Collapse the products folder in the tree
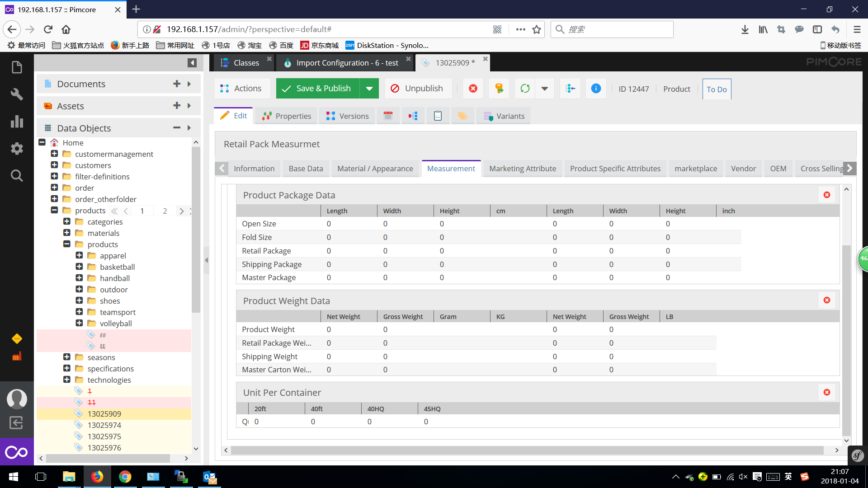This screenshot has height=488, width=868. [x=66, y=244]
